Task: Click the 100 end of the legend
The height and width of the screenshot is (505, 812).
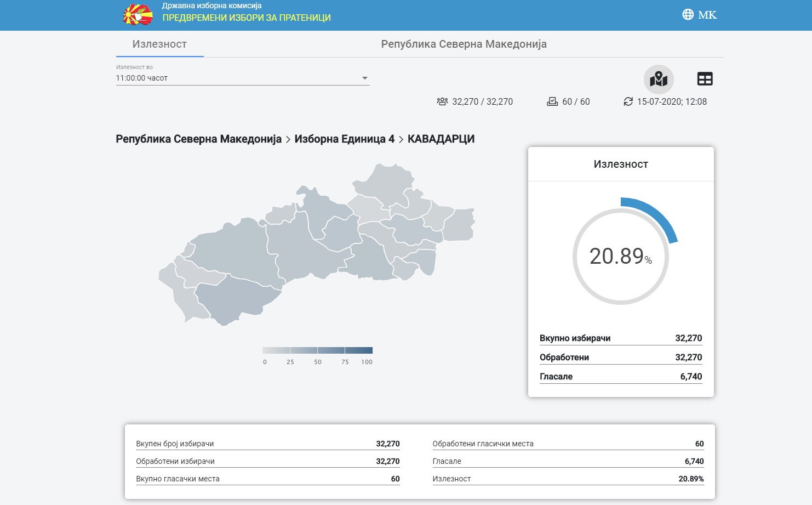Action: (367, 362)
